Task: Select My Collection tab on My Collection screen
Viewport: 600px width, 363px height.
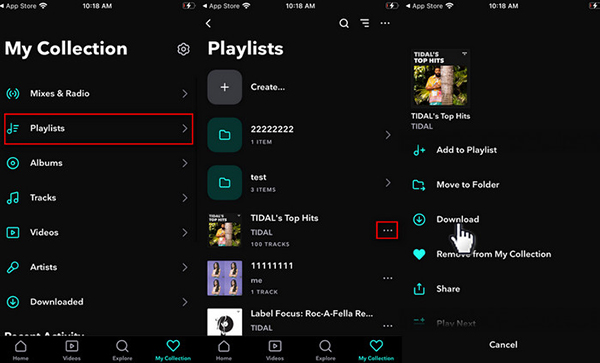Action: [173, 350]
